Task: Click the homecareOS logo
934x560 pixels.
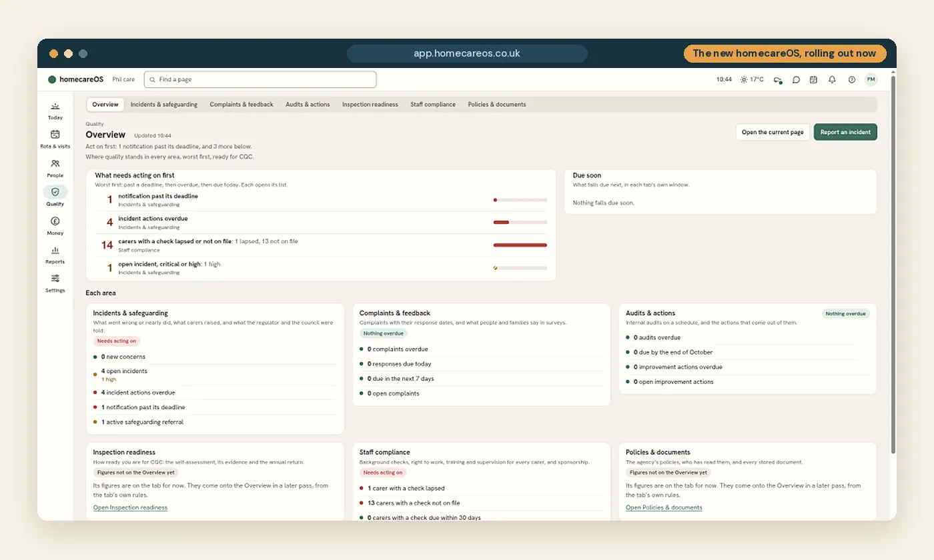Action: (75, 79)
